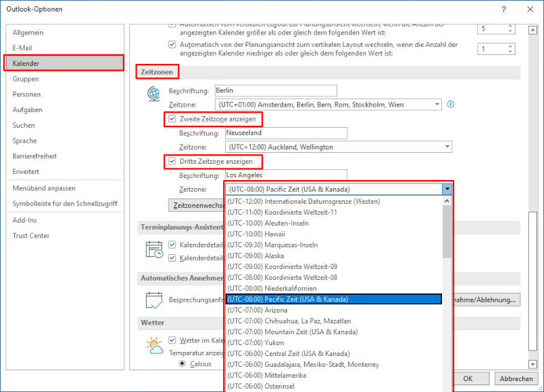Choose '(UTC-07:00) Mountain Zeit (USA & Kanada)'
The image size is (544, 392).
(334, 332)
